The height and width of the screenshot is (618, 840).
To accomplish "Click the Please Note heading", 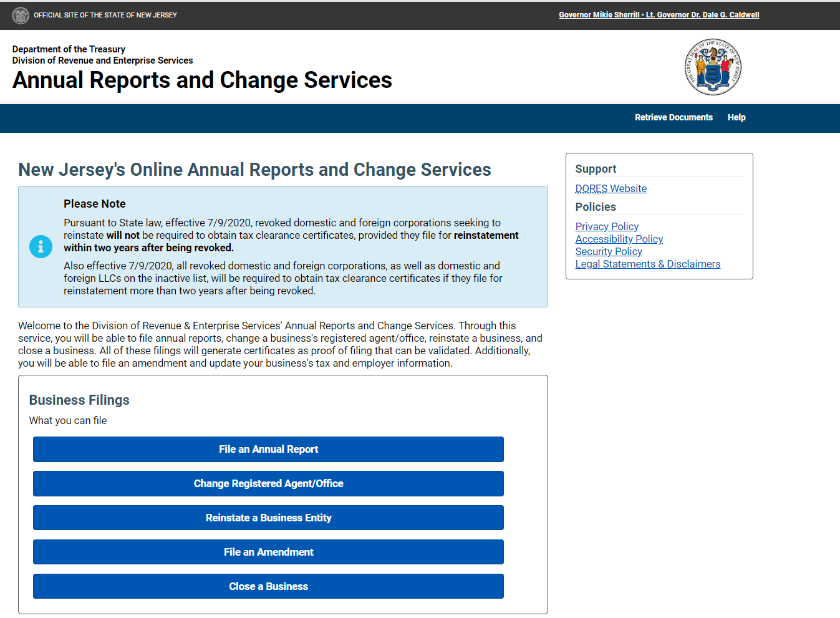I will pyautogui.click(x=95, y=204).
